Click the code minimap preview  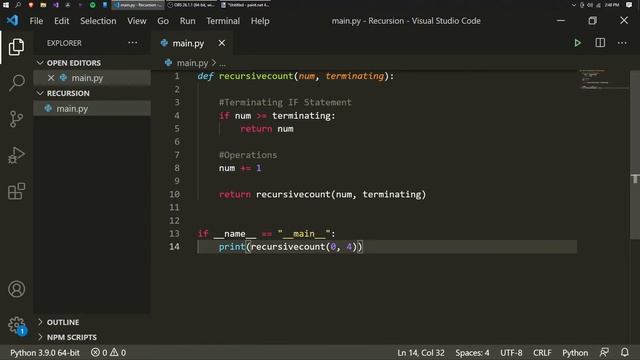603,80
